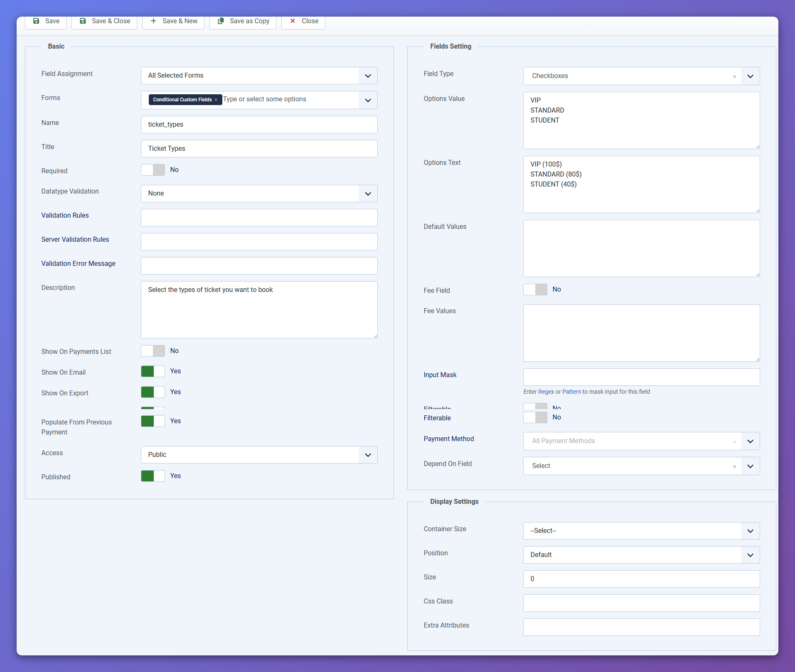795x672 pixels.
Task: Open the Regex link under Input Mask
Action: coord(546,392)
